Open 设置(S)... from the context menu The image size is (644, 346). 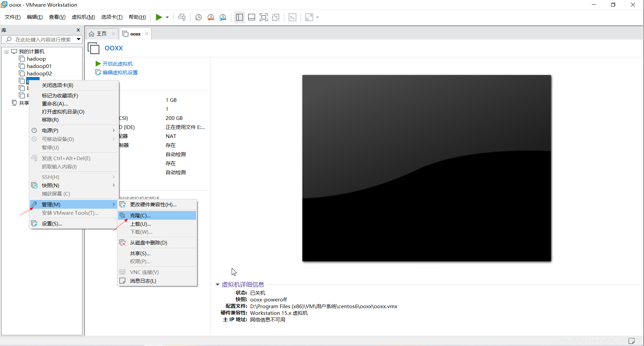pyautogui.click(x=74, y=224)
